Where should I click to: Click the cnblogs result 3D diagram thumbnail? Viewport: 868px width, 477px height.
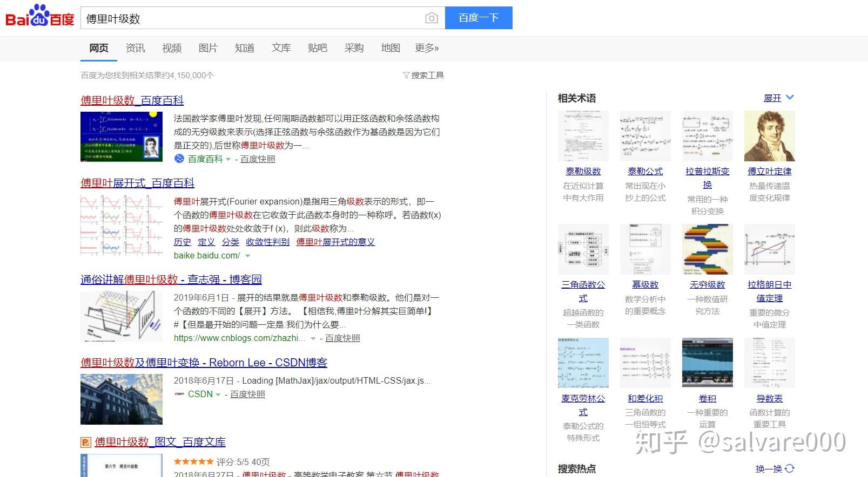(122, 316)
